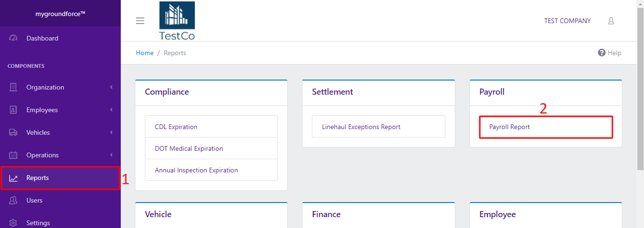This screenshot has width=644, height=228.
Task: Click the Dashboard speedometer icon
Action: pos(13,38)
